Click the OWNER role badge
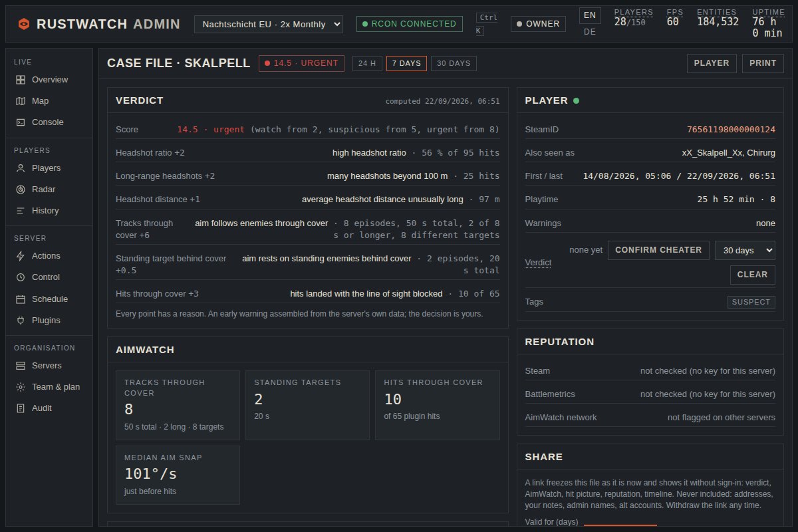 (x=538, y=24)
